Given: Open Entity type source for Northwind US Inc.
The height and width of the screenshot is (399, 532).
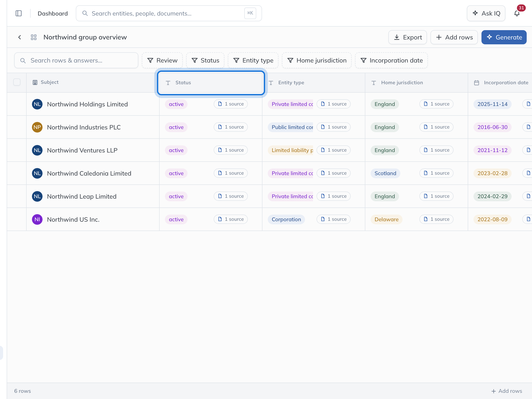Looking at the screenshot, I should pyautogui.click(x=334, y=219).
